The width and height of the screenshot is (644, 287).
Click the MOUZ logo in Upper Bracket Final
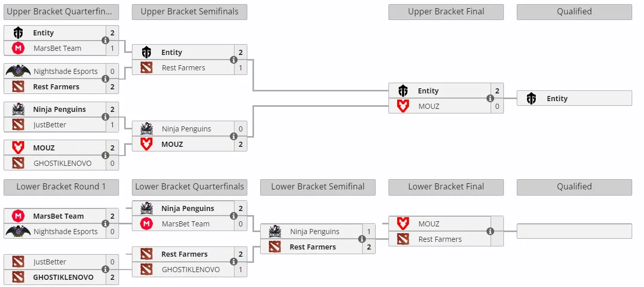click(x=403, y=106)
